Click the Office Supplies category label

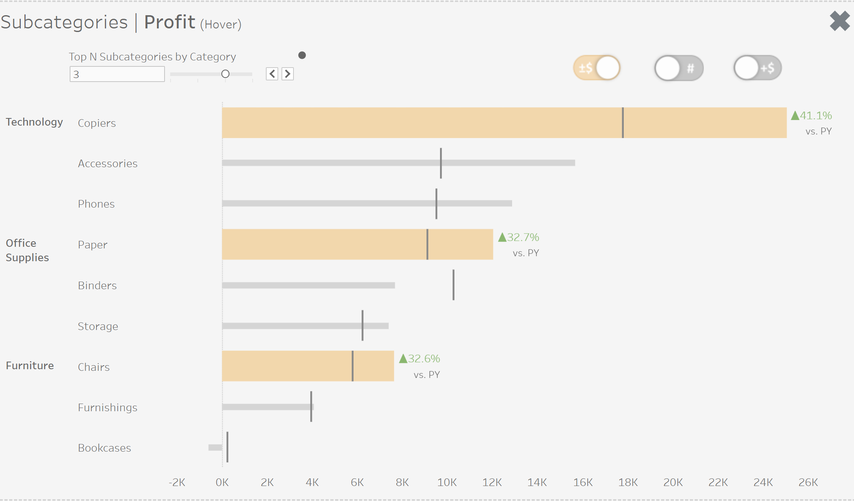point(27,250)
